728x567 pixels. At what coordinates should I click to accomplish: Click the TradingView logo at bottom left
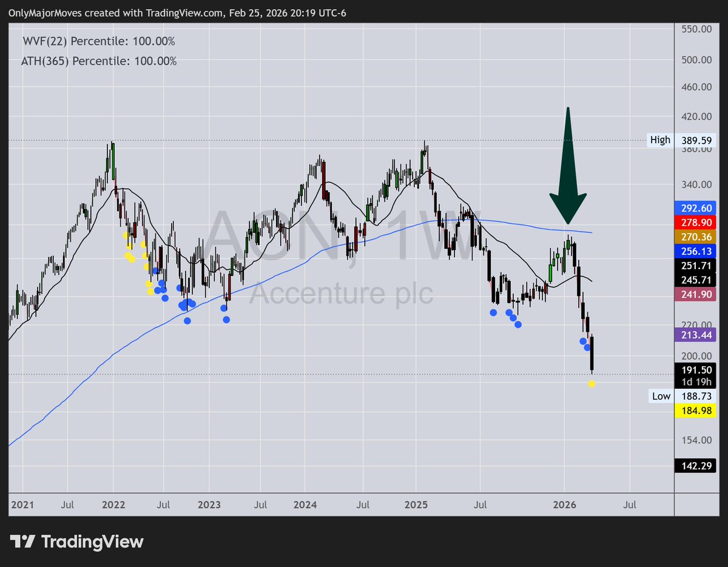[x=76, y=542]
